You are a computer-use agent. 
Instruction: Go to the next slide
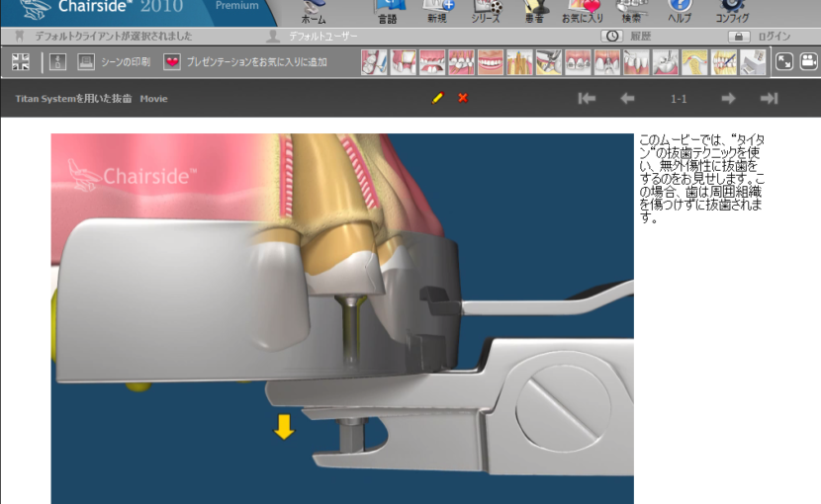click(728, 99)
